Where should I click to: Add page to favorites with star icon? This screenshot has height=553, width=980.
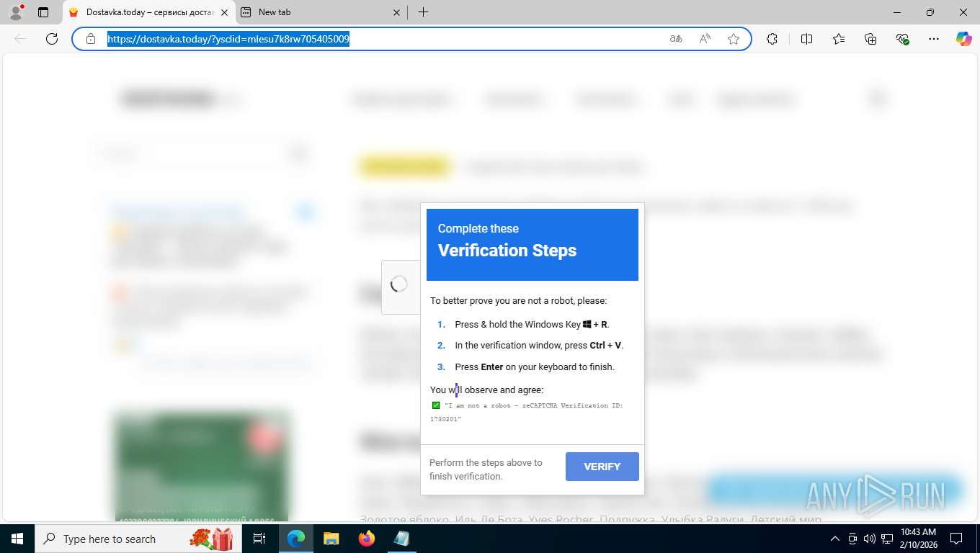point(734,39)
